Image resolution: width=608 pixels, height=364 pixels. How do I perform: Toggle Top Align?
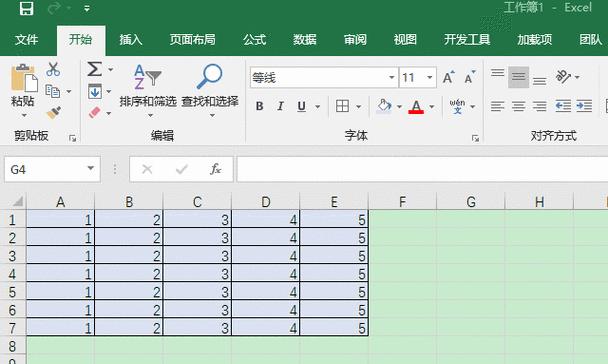point(497,72)
